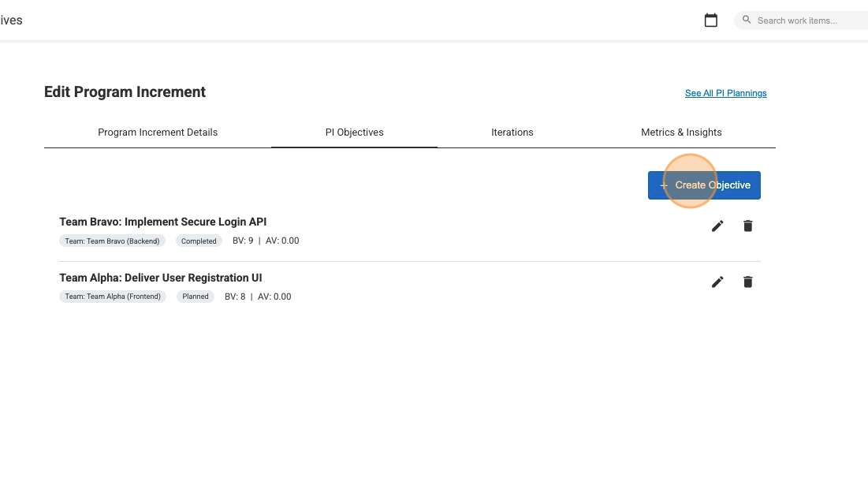Viewport: 868px width, 485px height.
Task: Click the search magnifier icon
Action: tap(746, 20)
